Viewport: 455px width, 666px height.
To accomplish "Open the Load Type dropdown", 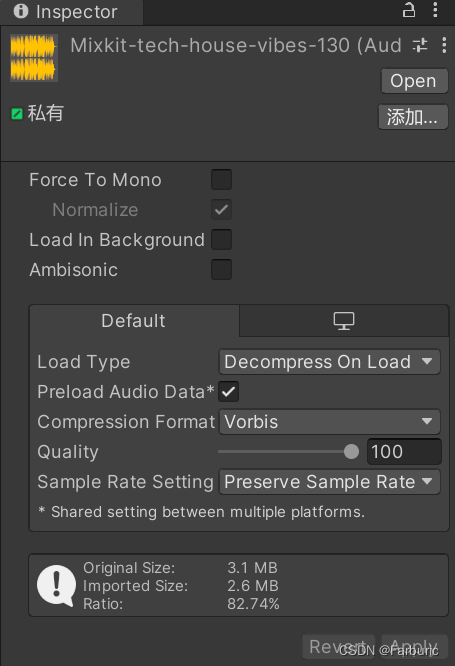I will coord(329,362).
